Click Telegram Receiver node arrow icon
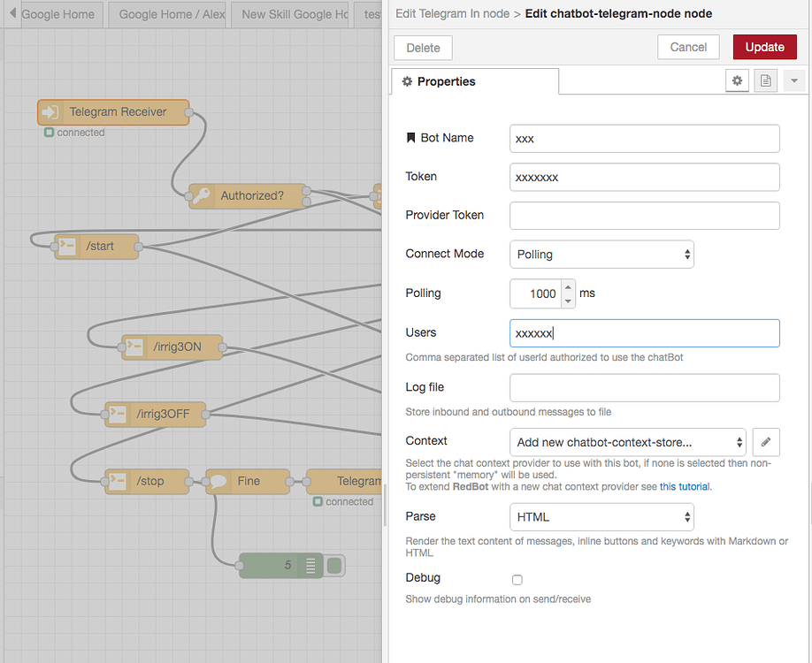 (x=50, y=111)
